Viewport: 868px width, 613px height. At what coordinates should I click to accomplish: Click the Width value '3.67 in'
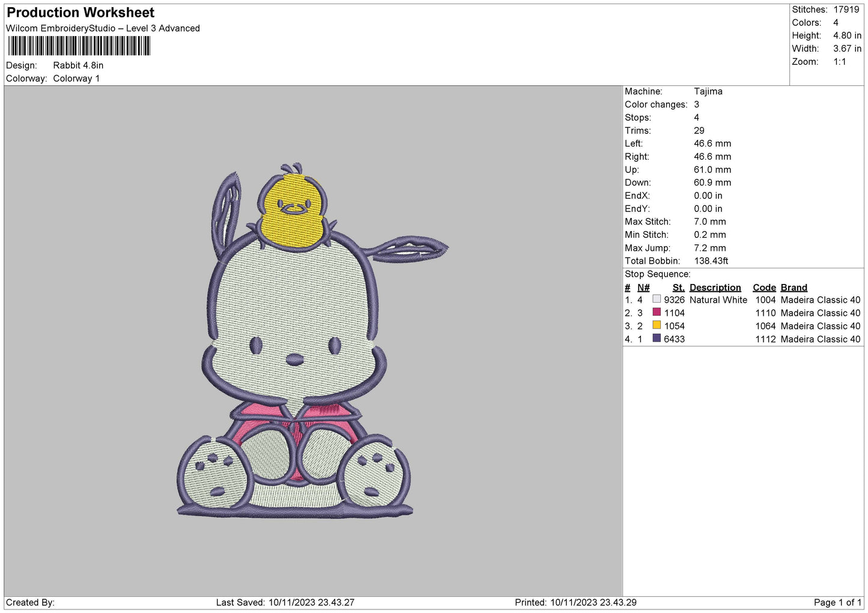tap(847, 49)
